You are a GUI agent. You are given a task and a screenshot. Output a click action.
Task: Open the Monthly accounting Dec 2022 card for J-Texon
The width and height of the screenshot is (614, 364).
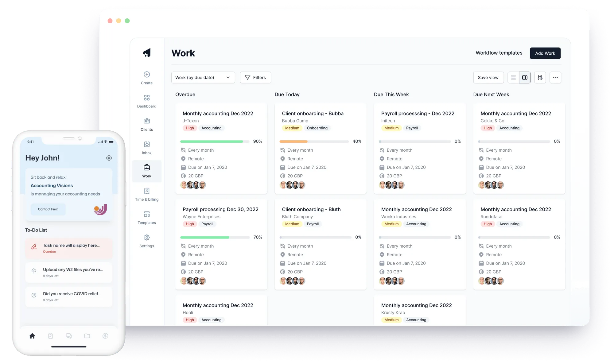click(x=218, y=113)
